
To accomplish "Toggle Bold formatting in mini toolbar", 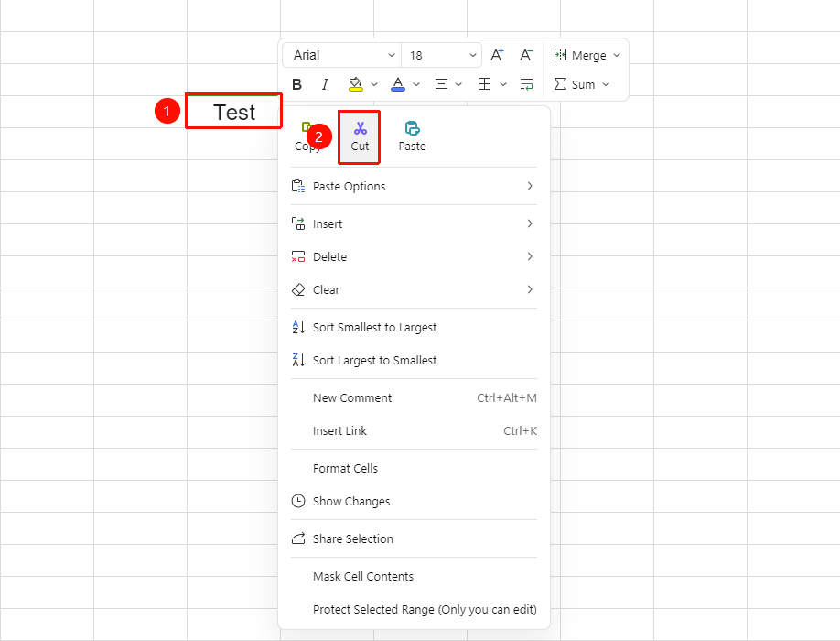I will 296,84.
